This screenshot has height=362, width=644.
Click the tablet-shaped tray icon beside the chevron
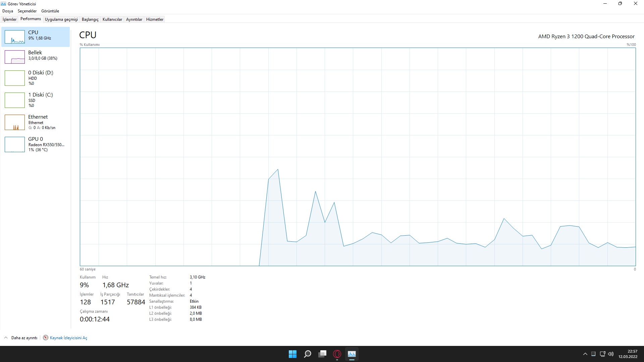point(593,354)
